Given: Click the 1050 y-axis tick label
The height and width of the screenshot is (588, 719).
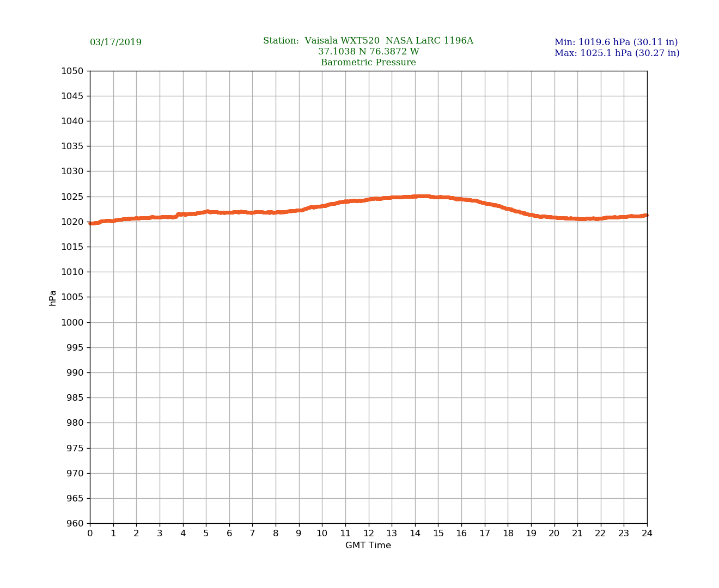Looking at the screenshot, I should point(72,71).
